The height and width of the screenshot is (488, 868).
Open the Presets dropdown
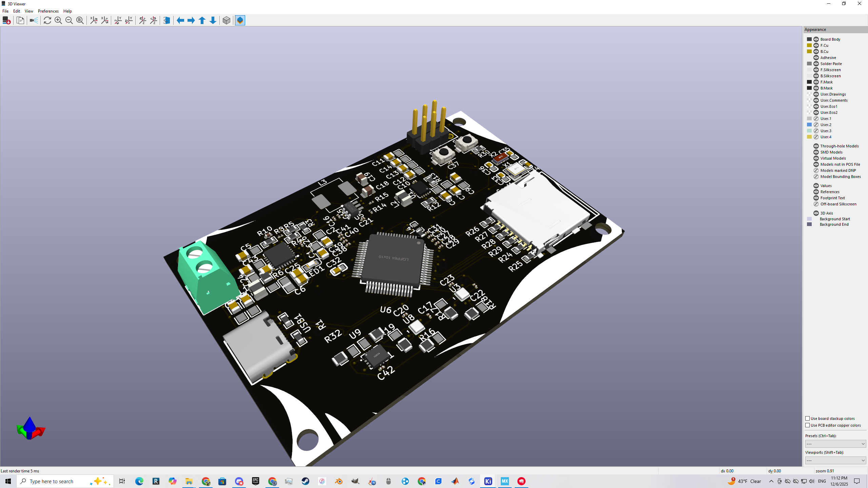point(835,444)
